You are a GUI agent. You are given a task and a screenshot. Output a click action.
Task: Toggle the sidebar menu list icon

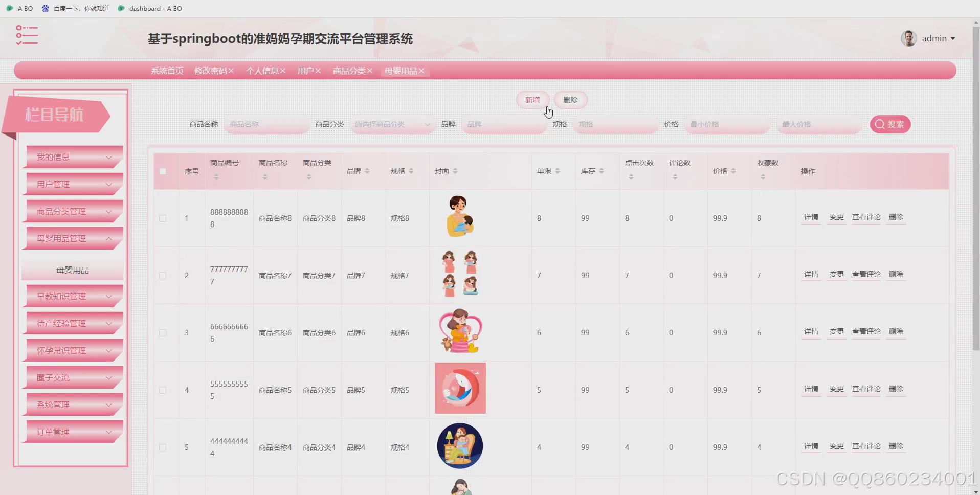pos(27,35)
